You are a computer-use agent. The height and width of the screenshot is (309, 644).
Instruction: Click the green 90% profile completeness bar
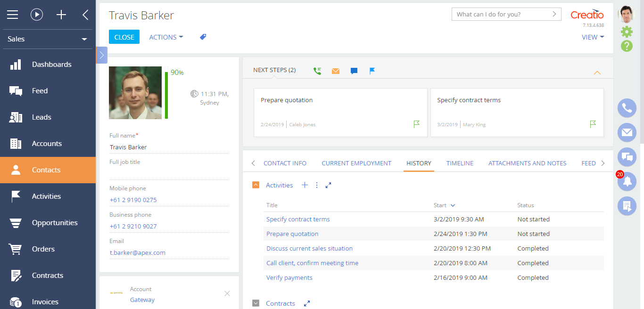[x=166, y=95]
